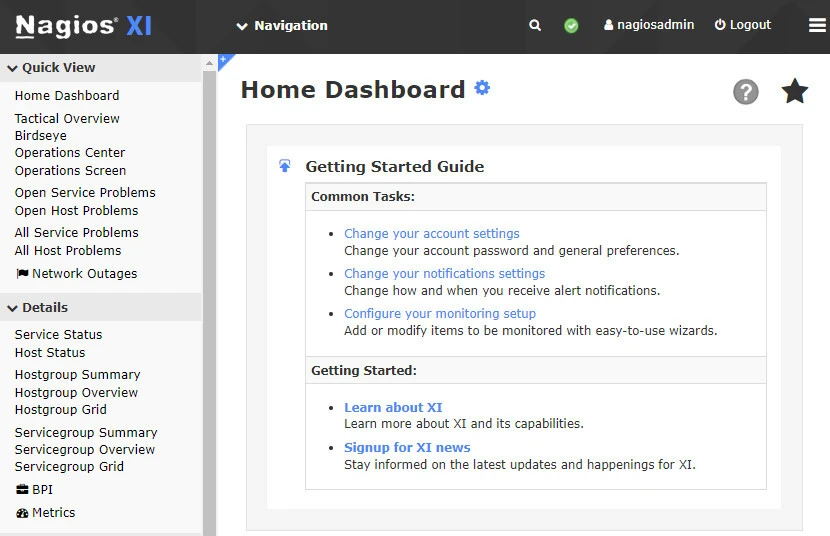The image size is (830, 536).
Task: Open the hamburger menu icon
Action: (x=817, y=26)
